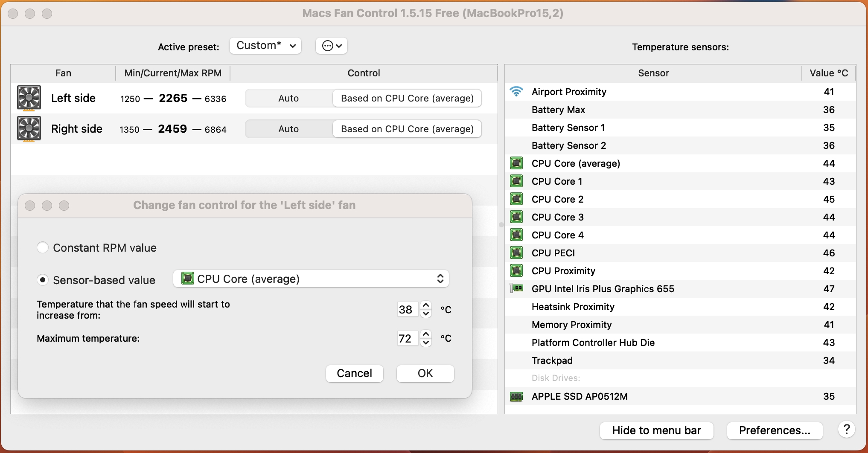The image size is (868, 453).
Task: Click the Right side fan icon
Action: point(29,129)
